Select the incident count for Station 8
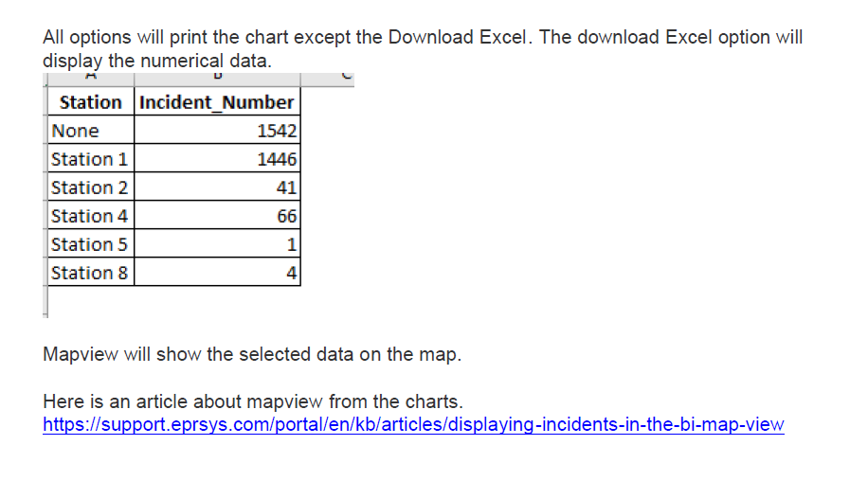This screenshot has width=868, height=481. [x=217, y=273]
